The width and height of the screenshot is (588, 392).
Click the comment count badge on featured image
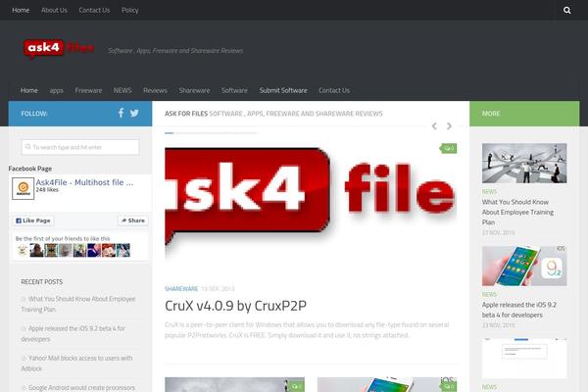coord(449,149)
